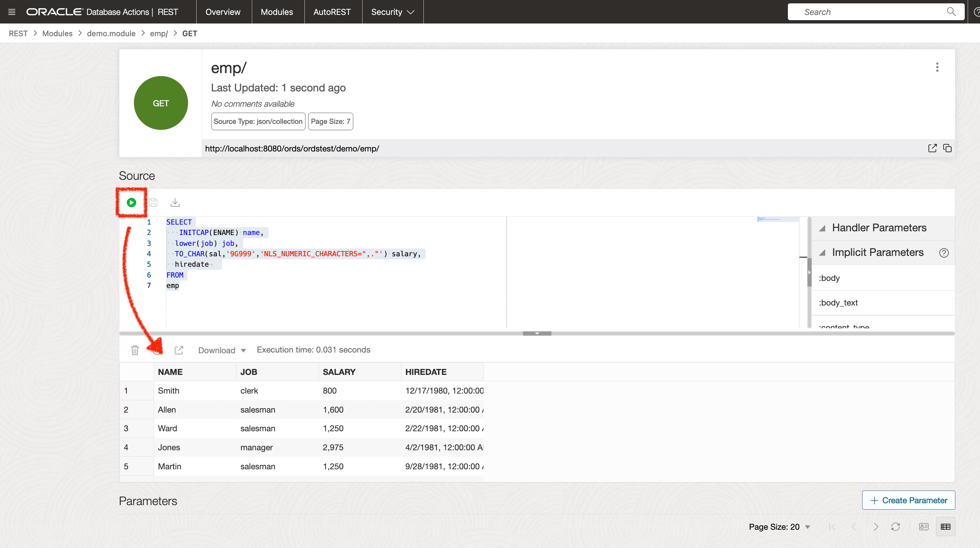
Task: Click the Create Parameter button
Action: [x=908, y=500]
